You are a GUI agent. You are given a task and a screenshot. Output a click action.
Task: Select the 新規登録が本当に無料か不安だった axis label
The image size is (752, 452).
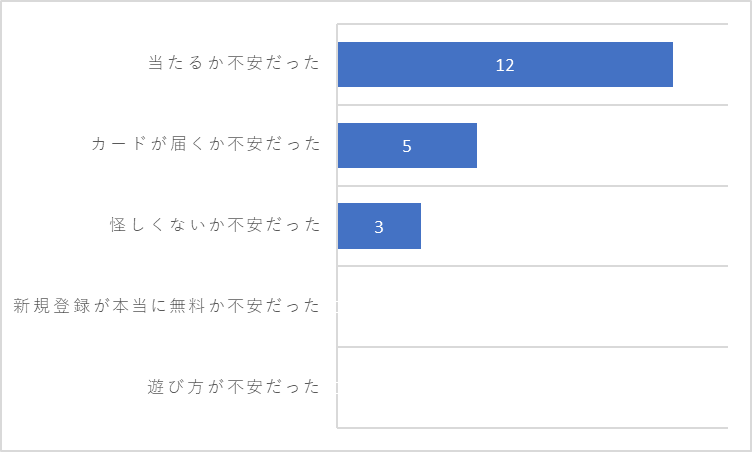click(x=166, y=306)
